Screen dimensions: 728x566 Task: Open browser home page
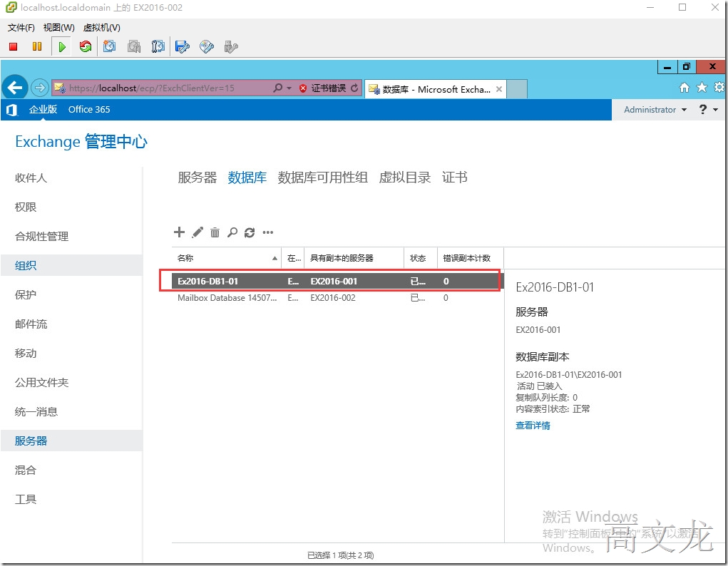(685, 87)
